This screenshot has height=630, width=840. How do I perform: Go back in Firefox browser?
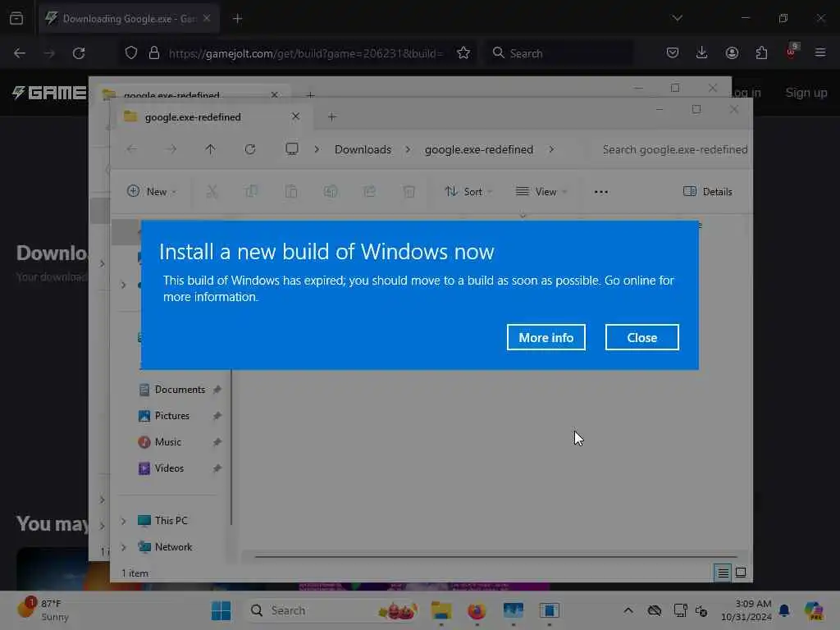(20, 53)
